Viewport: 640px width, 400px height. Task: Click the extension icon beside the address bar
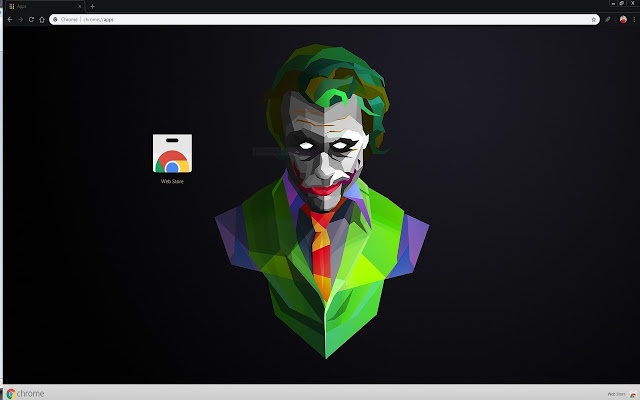pos(608,19)
